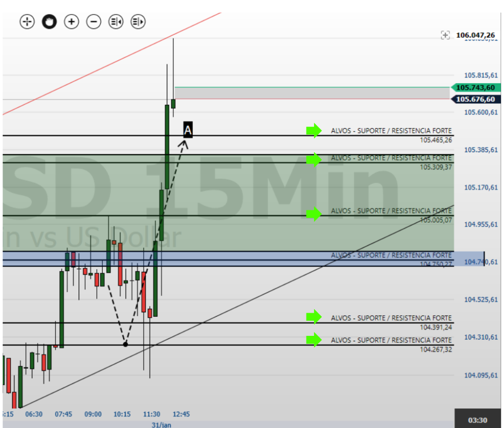The image size is (504, 428).
Task: Click the ALVOS label above 105.465,26
Action: click(x=391, y=131)
